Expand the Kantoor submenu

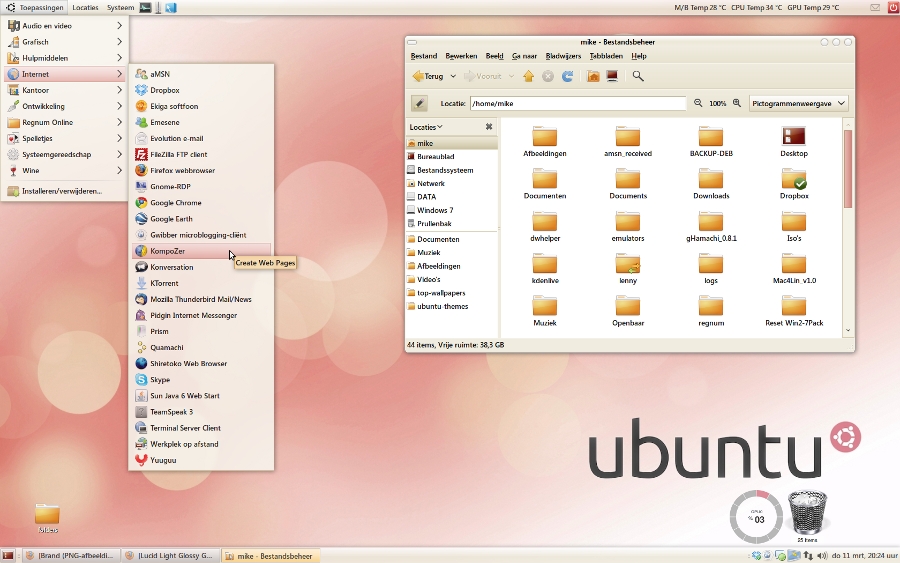pos(65,90)
